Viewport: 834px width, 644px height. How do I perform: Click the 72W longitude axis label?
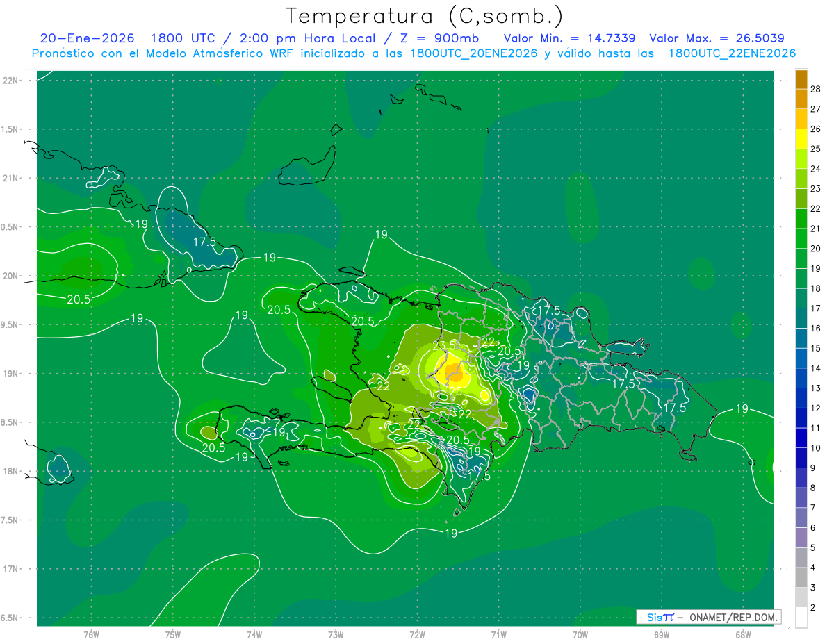coord(417,635)
